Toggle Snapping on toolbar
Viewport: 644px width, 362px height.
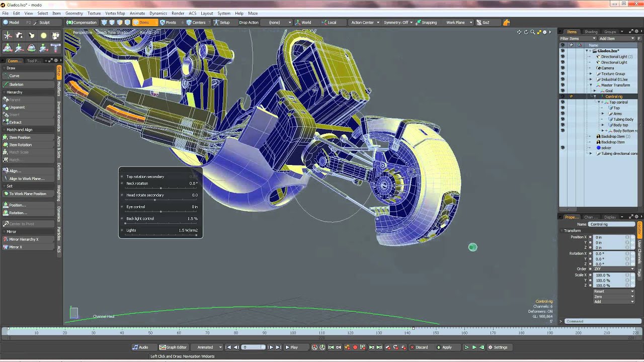tap(427, 22)
